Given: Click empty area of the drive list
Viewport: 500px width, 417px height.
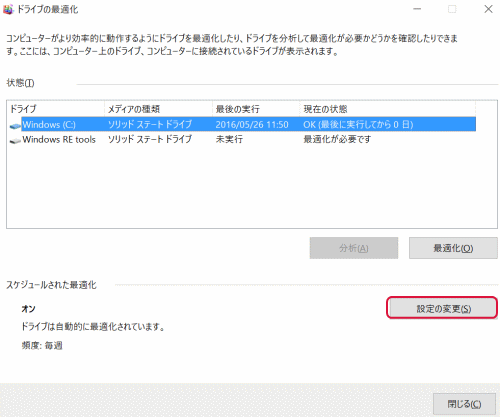Looking at the screenshot, I should tap(252, 187).
